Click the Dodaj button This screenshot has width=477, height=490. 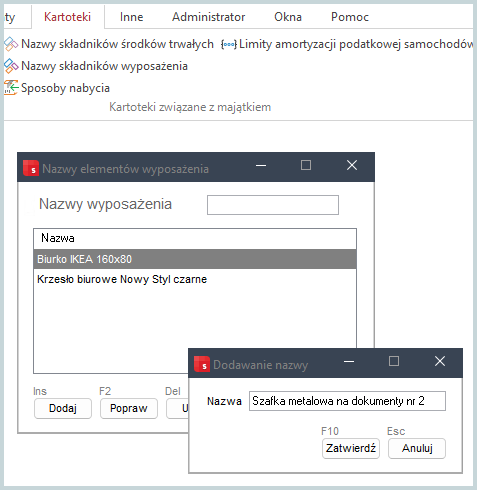(x=63, y=408)
